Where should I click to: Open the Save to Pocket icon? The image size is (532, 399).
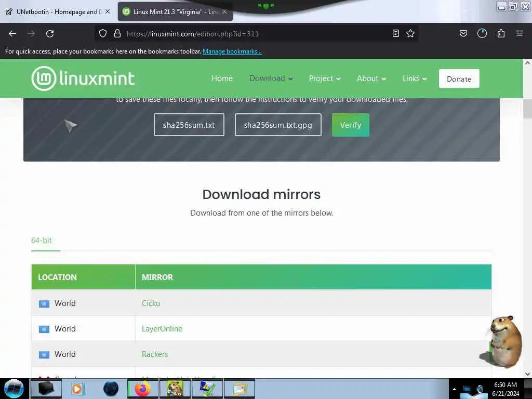[463, 33]
